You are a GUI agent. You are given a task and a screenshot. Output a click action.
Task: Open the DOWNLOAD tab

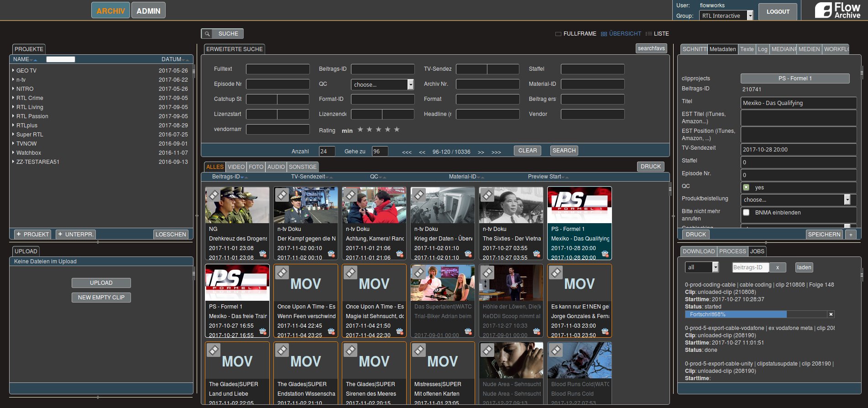point(698,251)
